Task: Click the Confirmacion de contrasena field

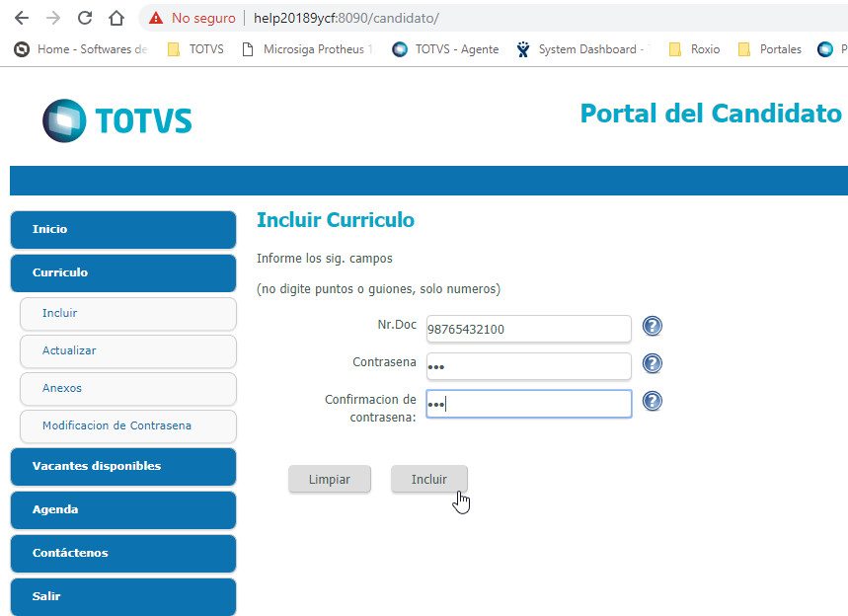Action: click(529, 404)
